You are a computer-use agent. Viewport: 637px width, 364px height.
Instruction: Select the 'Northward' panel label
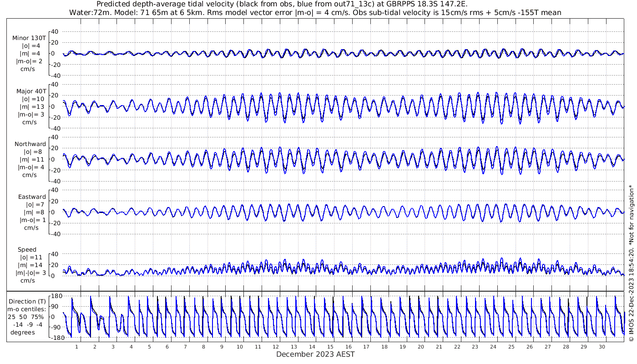(30, 144)
